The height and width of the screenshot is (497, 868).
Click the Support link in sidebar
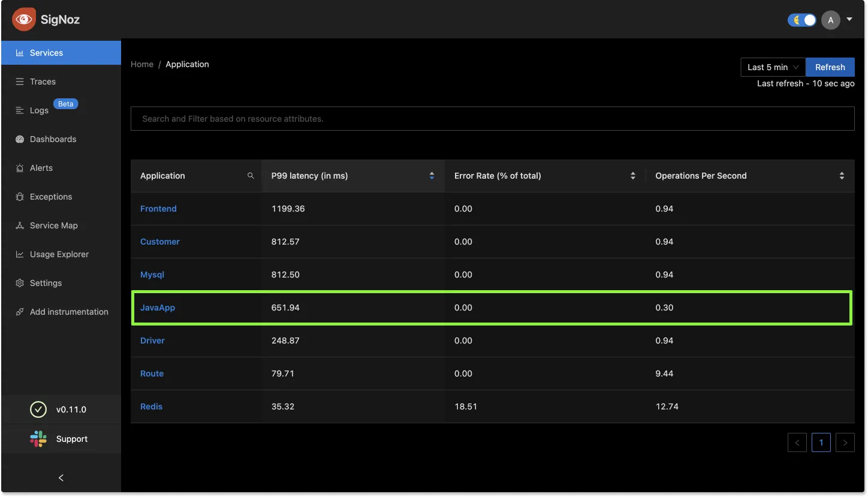coord(72,439)
